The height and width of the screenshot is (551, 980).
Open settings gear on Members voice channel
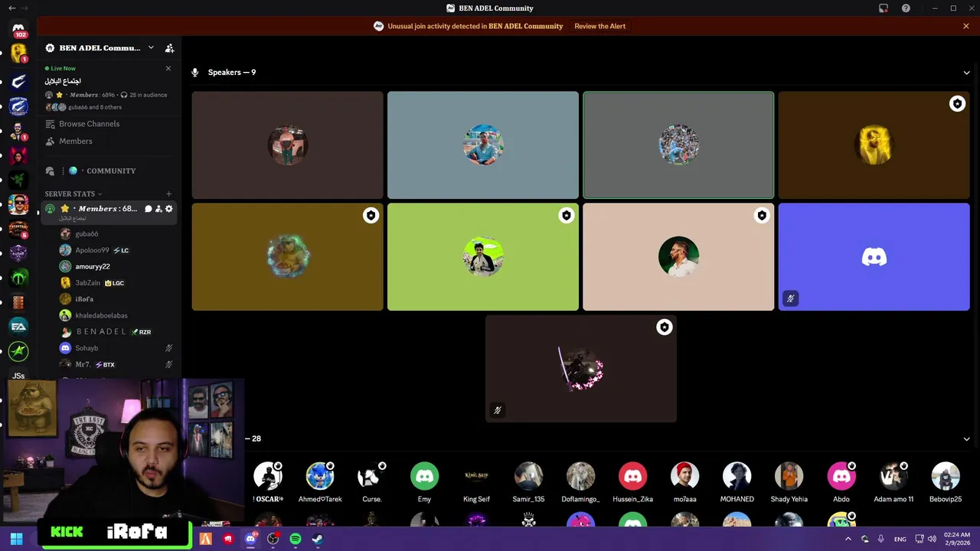(x=169, y=209)
